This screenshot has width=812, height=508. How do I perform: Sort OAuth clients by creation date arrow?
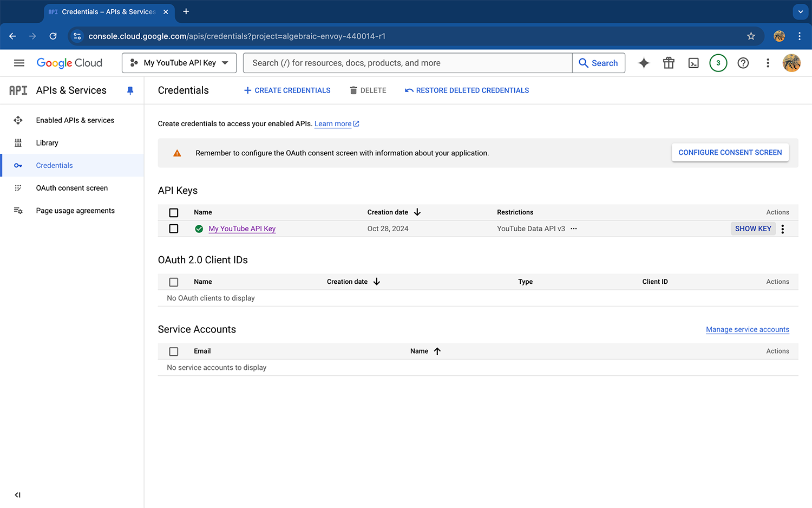coord(377,282)
